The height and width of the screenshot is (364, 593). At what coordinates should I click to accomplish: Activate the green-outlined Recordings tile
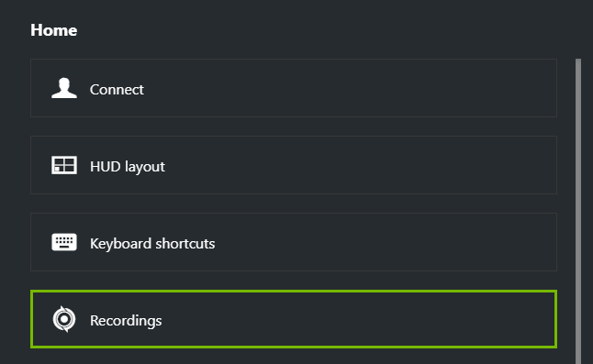point(294,319)
